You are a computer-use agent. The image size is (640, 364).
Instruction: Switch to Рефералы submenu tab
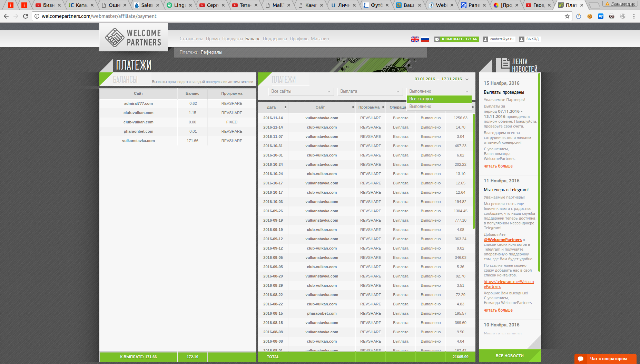[x=211, y=52]
